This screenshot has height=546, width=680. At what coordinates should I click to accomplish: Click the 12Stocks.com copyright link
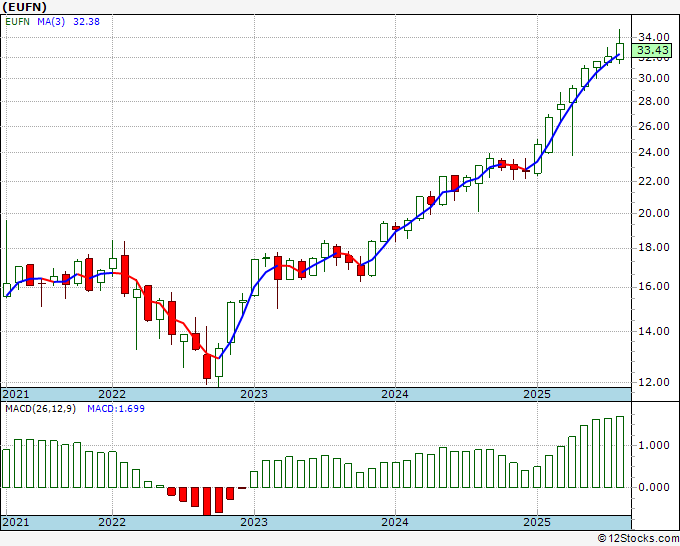click(x=638, y=539)
